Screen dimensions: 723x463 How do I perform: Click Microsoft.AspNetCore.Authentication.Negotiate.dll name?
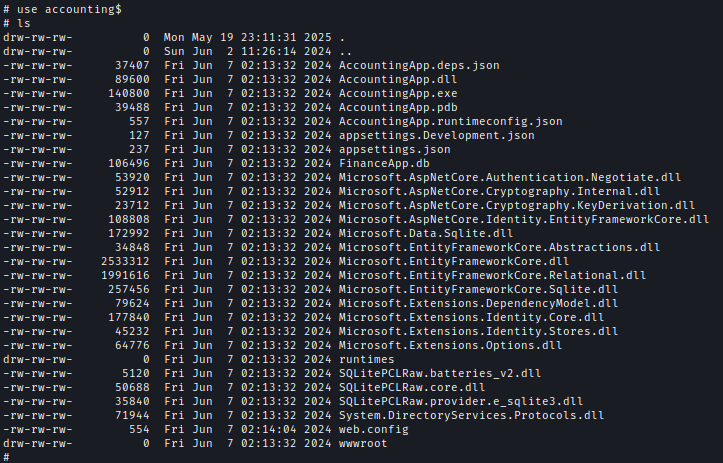[x=510, y=178]
